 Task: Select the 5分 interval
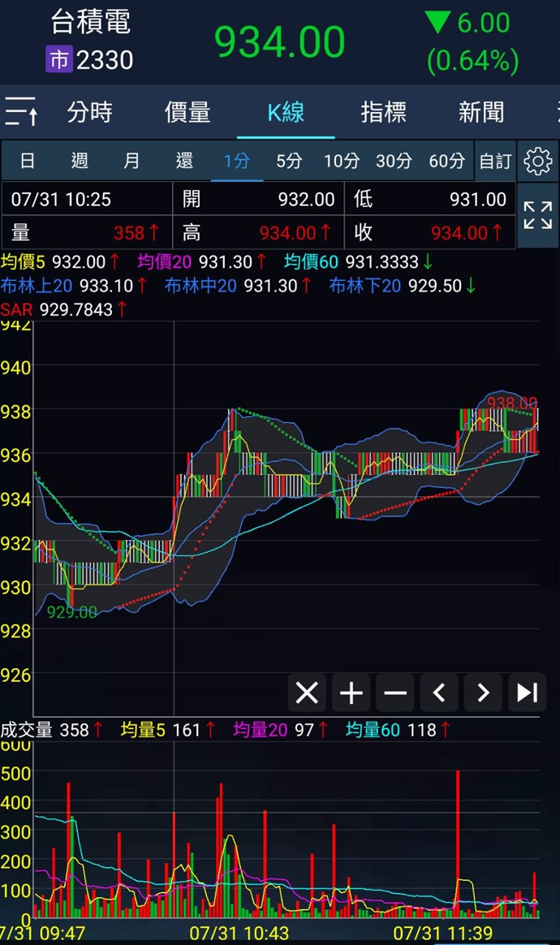pyautogui.click(x=289, y=161)
